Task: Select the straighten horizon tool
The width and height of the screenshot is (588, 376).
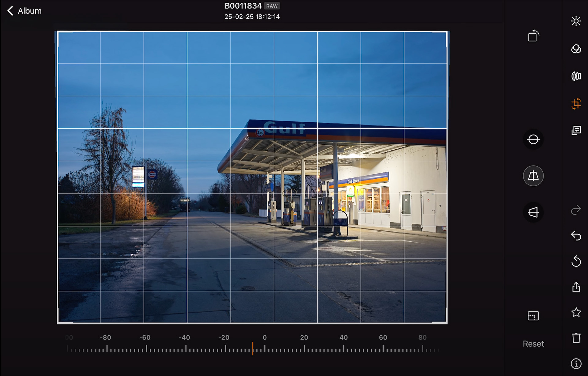Action: click(x=533, y=140)
